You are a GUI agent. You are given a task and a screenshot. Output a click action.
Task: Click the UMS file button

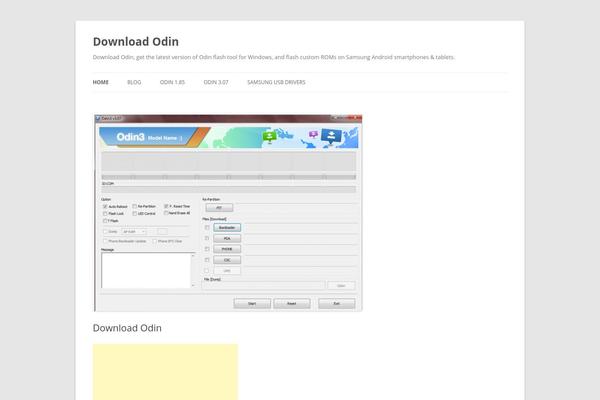(x=227, y=271)
